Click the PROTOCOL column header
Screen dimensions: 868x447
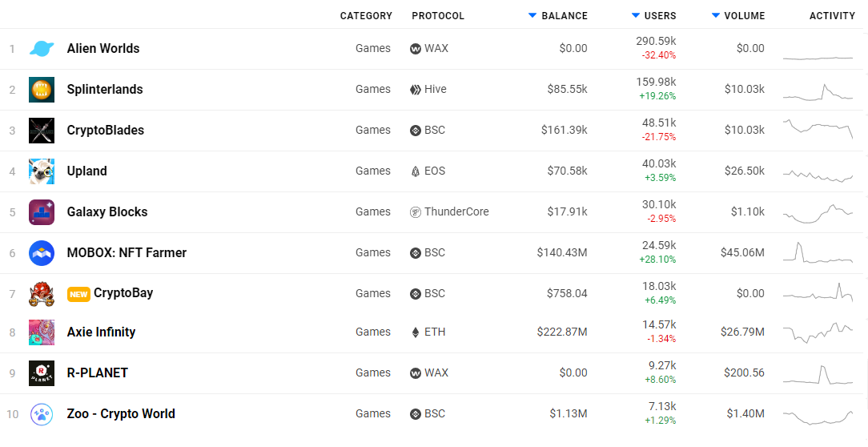pyautogui.click(x=438, y=15)
